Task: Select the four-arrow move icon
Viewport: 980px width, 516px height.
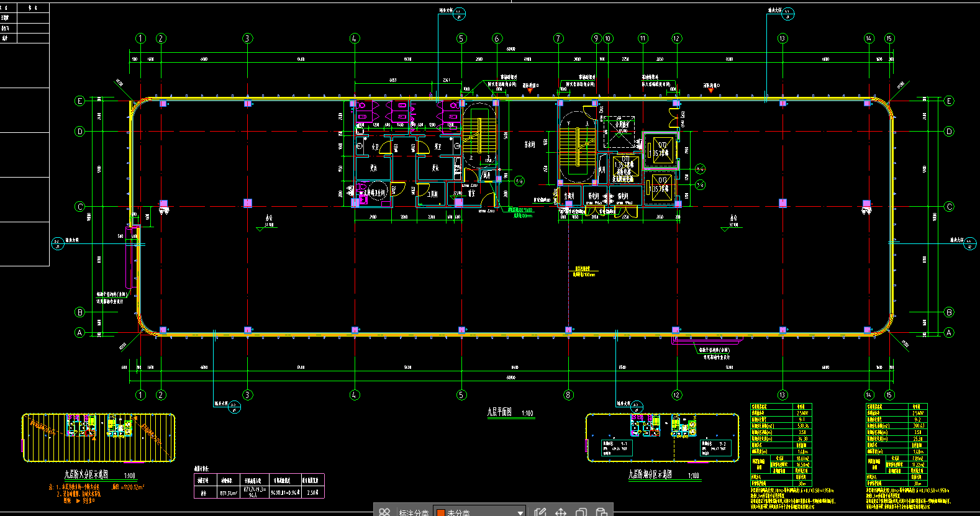Action: click(x=561, y=512)
